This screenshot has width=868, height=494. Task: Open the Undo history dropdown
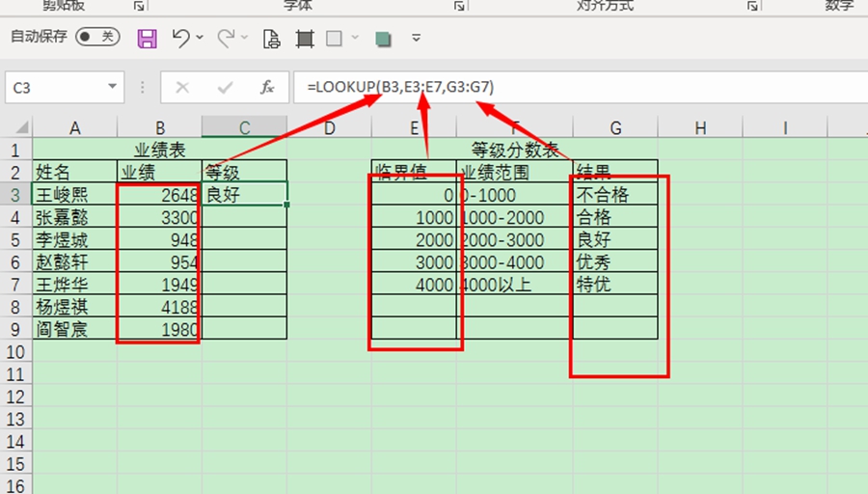[200, 38]
